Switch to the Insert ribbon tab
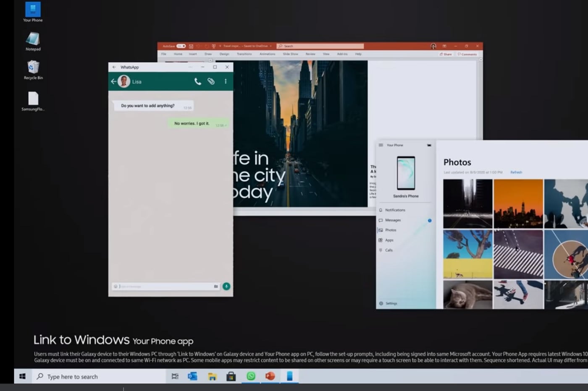Image resolution: width=588 pixels, height=391 pixels. click(193, 54)
